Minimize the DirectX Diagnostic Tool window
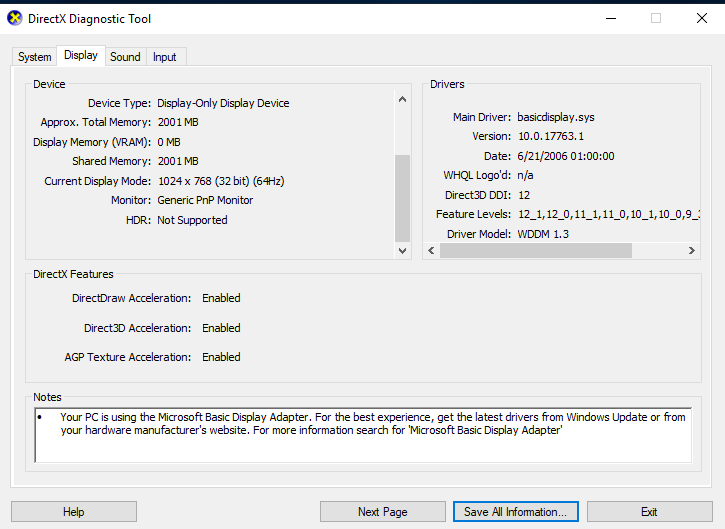The height and width of the screenshot is (529, 725). (611, 18)
